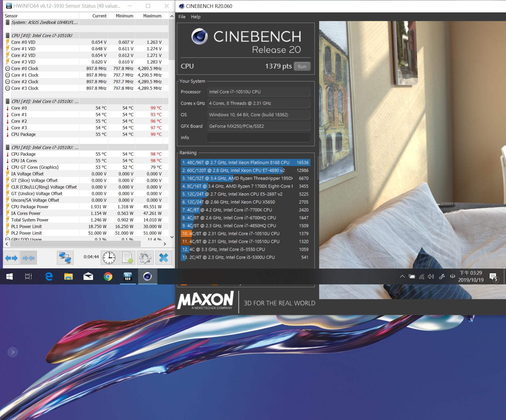Click the CPU [#0] Intel Core i7-10510U group header
The image size is (506, 420).
pyautogui.click(x=86, y=36)
